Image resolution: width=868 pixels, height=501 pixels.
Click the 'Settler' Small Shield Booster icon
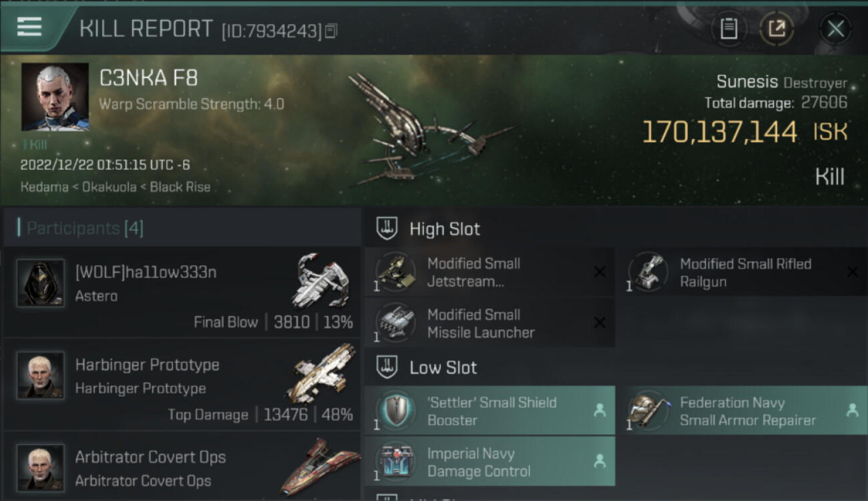pos(395,411)
